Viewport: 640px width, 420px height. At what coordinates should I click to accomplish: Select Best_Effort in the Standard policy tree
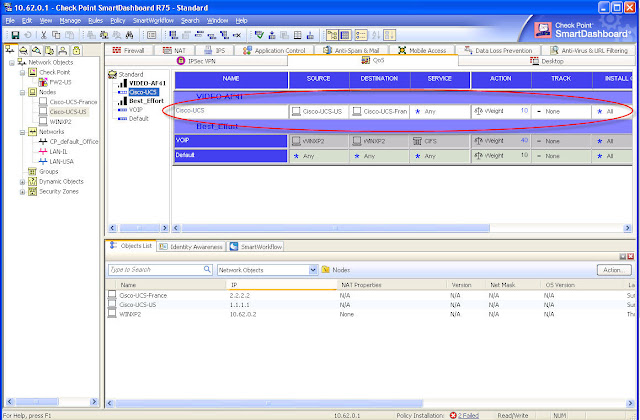[x=146, y=101]
